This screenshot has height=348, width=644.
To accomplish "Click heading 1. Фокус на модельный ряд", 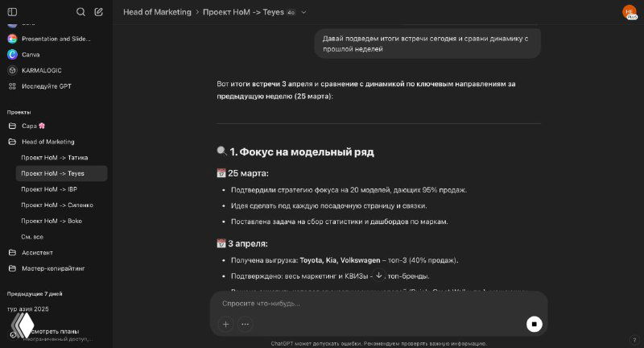I will (x=295, y=151).
